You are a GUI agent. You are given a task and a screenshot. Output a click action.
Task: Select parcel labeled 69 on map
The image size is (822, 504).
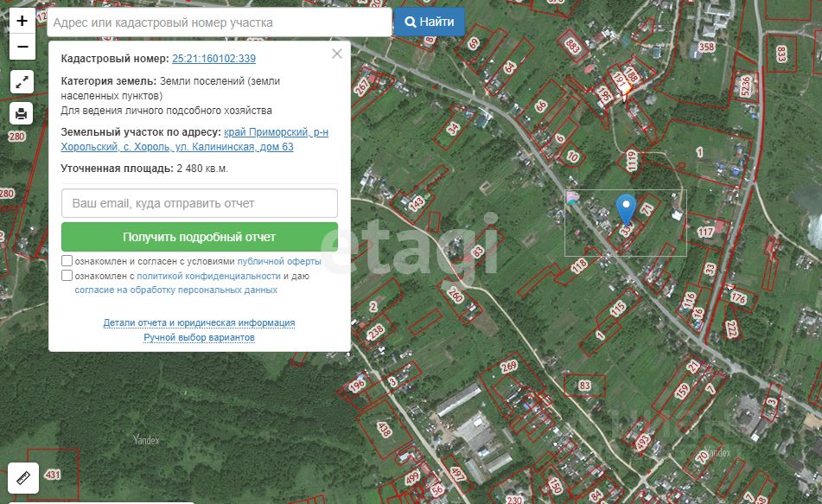(x=474, y=43)
